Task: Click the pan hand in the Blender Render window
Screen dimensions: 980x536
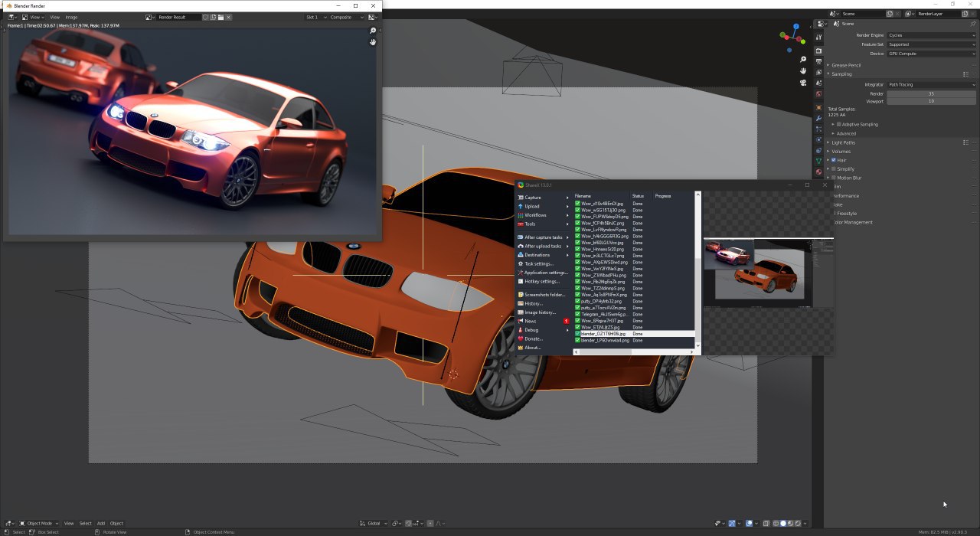Action: click(x=373, y=42)
